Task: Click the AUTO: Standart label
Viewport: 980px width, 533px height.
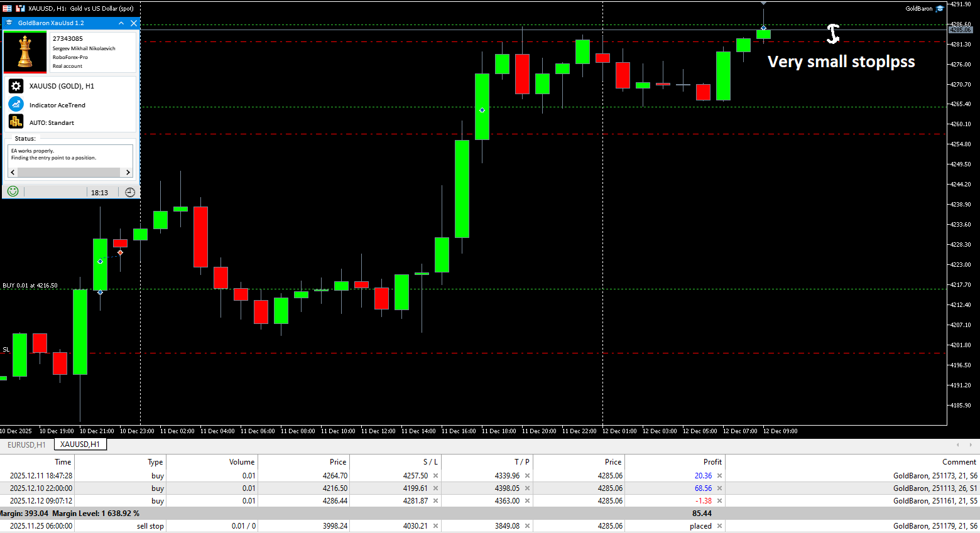Action: (x=52, y=123)
